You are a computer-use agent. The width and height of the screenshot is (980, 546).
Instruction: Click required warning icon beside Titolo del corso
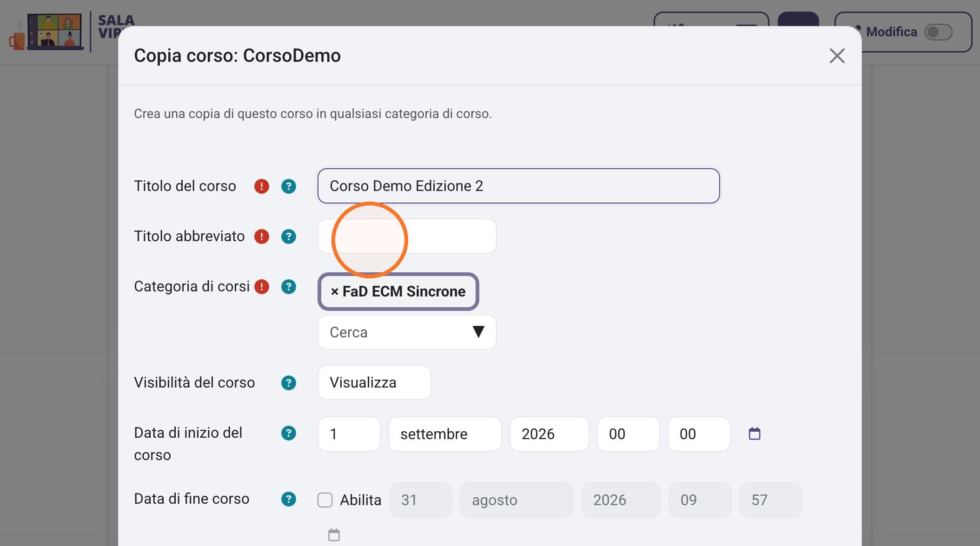[262, 186]
